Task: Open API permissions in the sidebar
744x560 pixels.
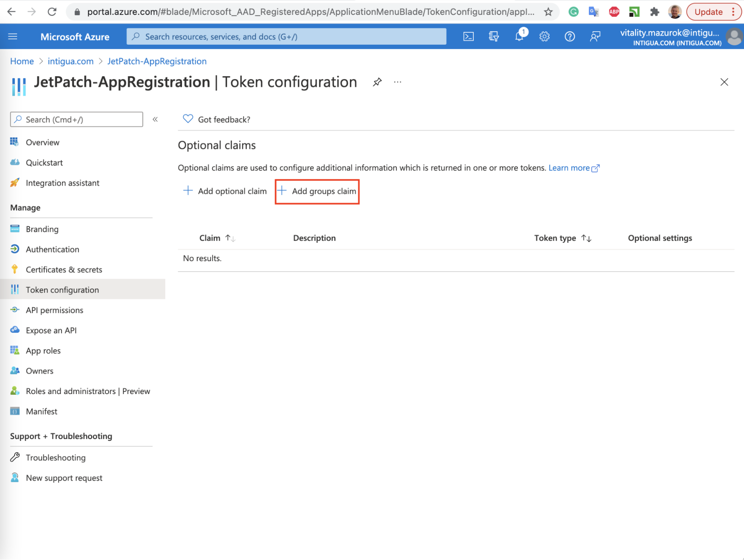Action: (x=54, y=310)
